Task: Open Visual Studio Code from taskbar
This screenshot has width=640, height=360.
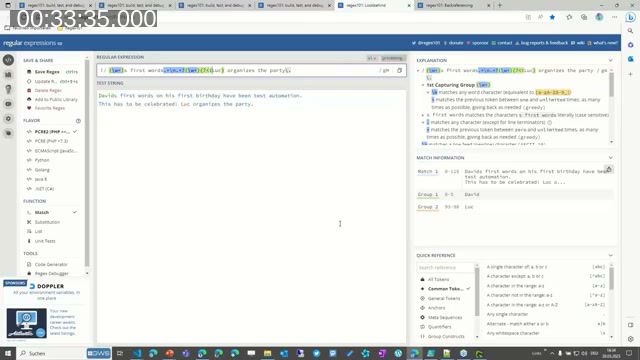Action: [x=137, y=353]
